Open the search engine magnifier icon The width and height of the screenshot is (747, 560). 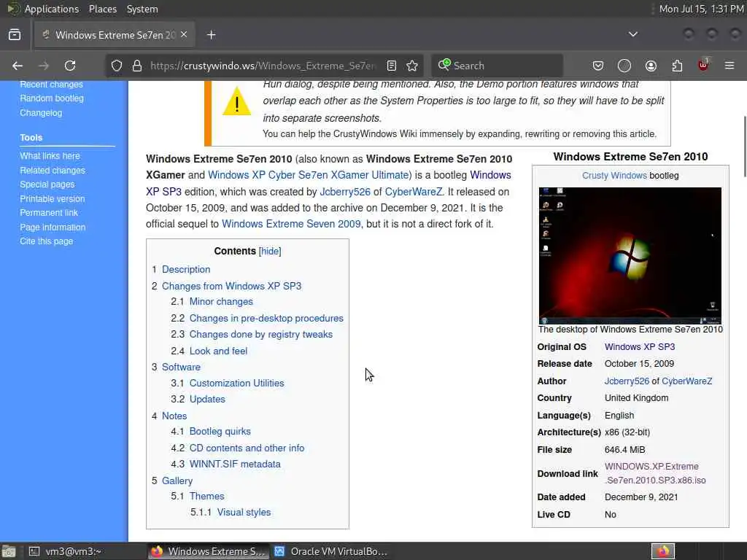click(444, 65)
